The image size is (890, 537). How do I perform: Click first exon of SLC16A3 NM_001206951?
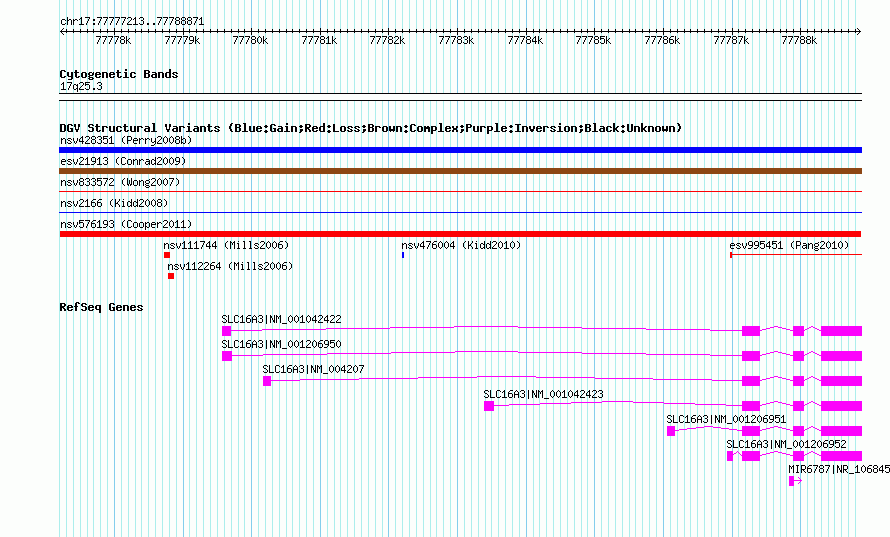pyautogui.click(x=671, y=431)
